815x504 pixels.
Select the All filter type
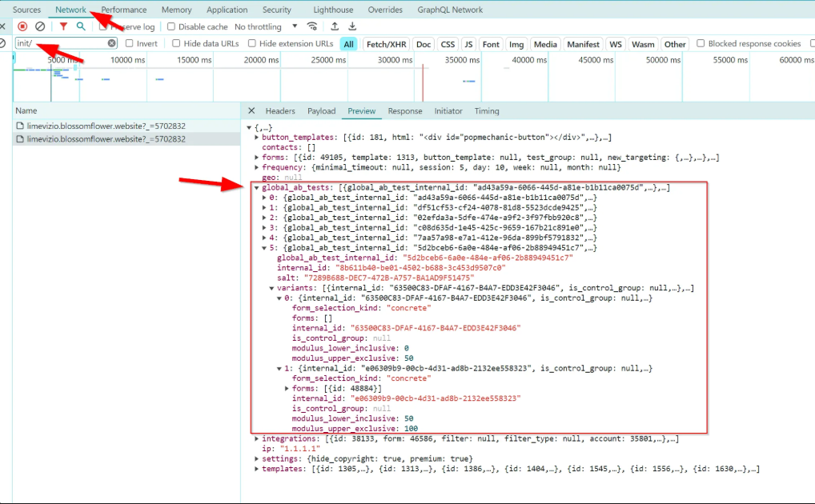(349, 44)
